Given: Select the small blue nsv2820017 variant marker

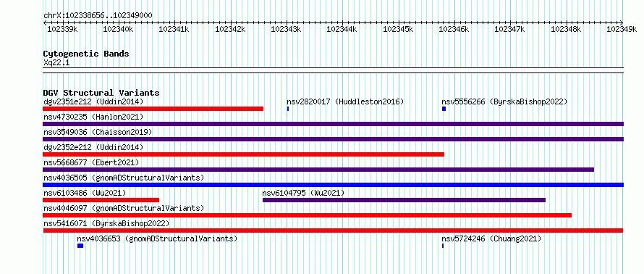Looking at the screenshot, I should pos(288,109).
